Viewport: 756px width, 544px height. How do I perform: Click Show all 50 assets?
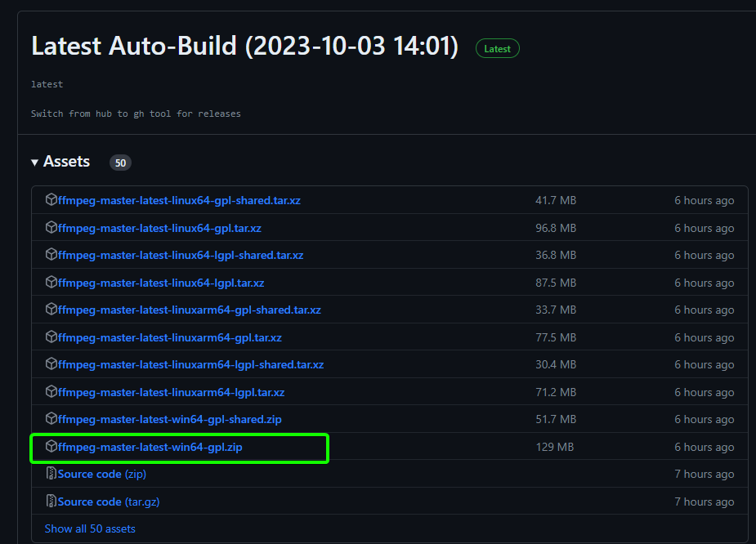pyautogui.click(x=90, y=528)
